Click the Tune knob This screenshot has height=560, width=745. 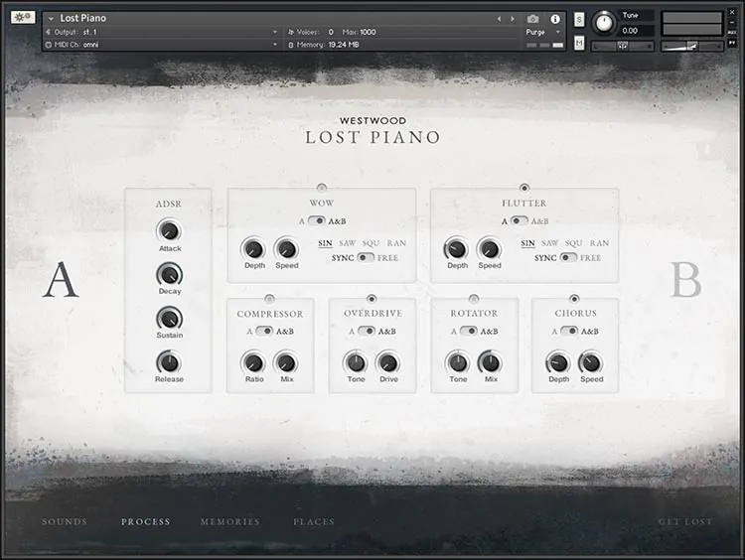click(x=604, y=23)
